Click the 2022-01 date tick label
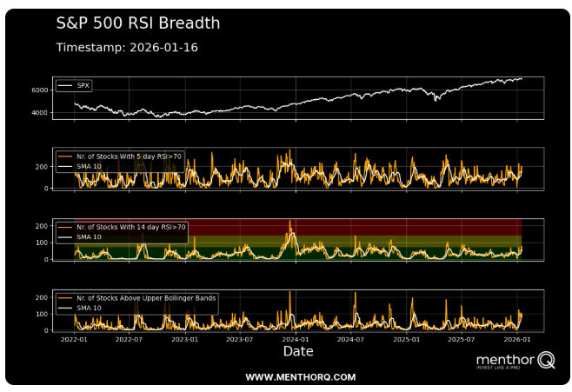This screenshot has height=392, width=572. click(x=74, y=339)
